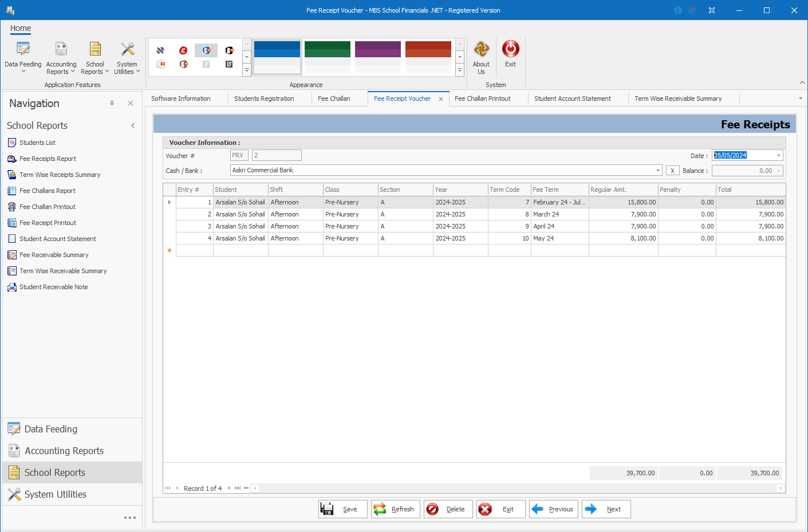The image size is (808, 532).
Task: Click the Voucher number input field
Action: click(277, 155)
